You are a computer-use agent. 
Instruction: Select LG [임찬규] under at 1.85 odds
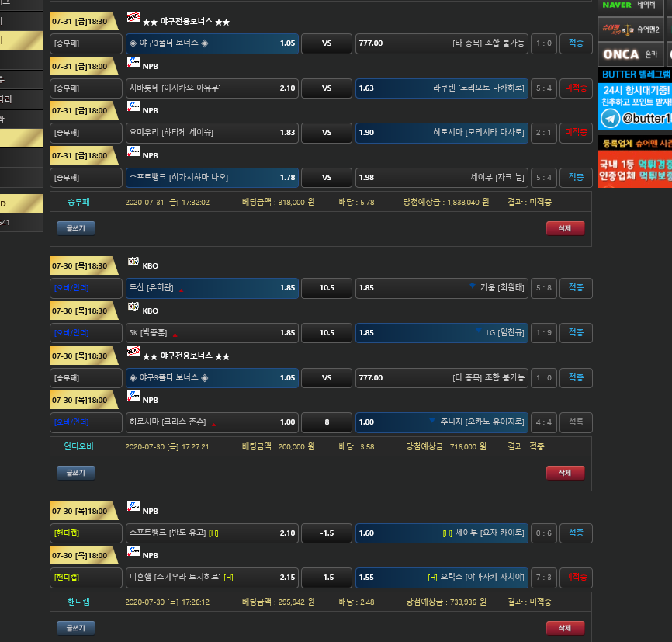(442, 333)
